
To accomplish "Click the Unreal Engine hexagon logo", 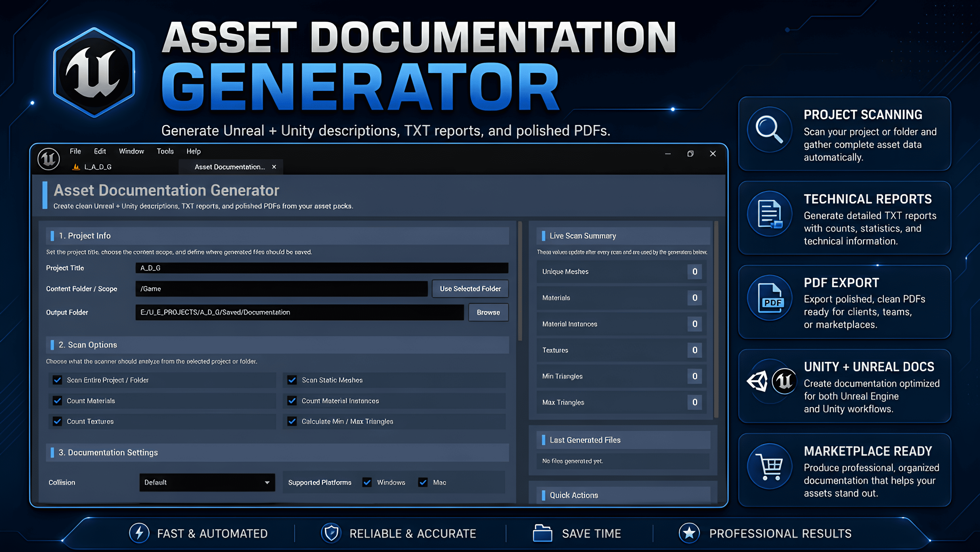I will pos(94,72).
